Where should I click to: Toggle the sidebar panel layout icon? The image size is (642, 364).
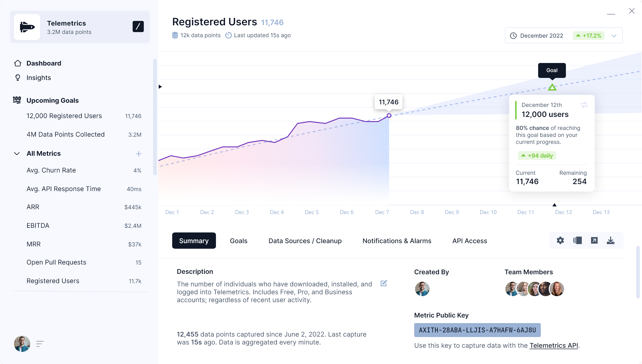(x=577, y=241)
